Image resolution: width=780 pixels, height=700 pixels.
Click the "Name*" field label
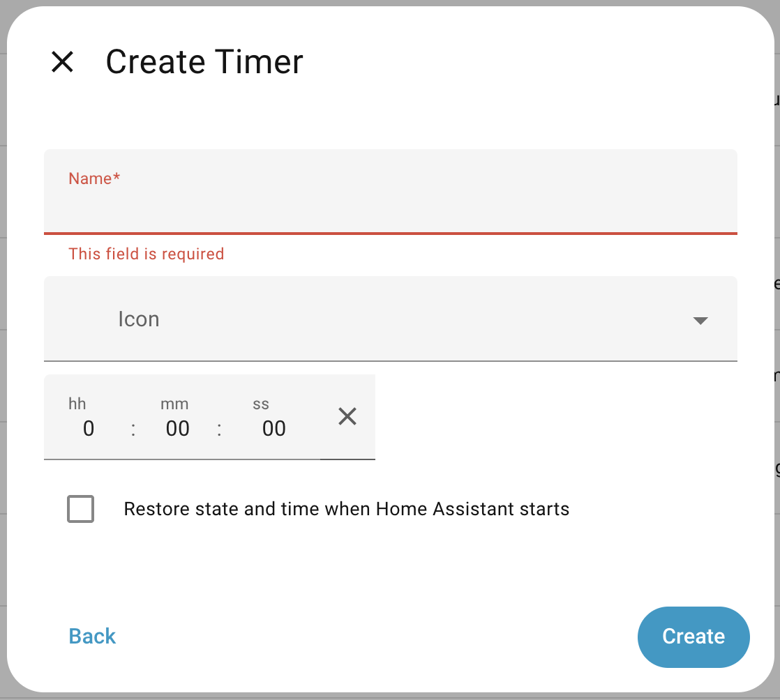[x=94, y=178]
